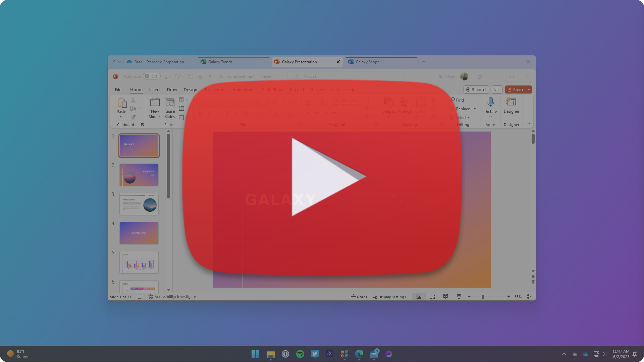Select slide 1 GALAXY thumbnail
The width and height of the screenshot is (644, 362).
pyautogui.click(x=139, y=145)
